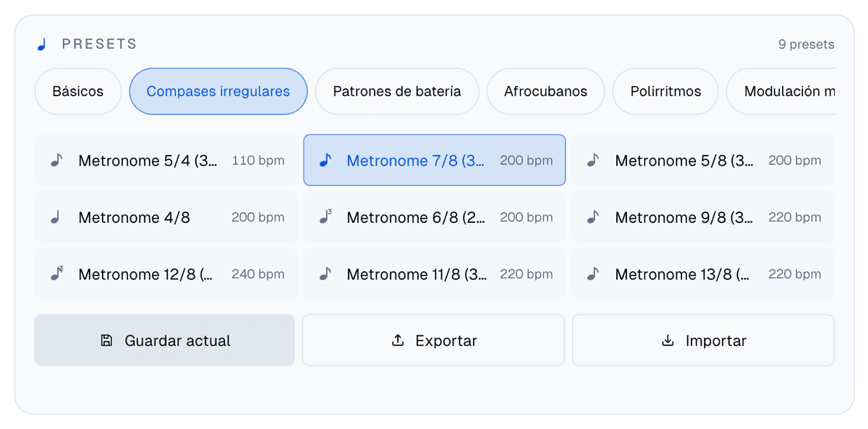Click the 9 presets count label

pos(806,45)
